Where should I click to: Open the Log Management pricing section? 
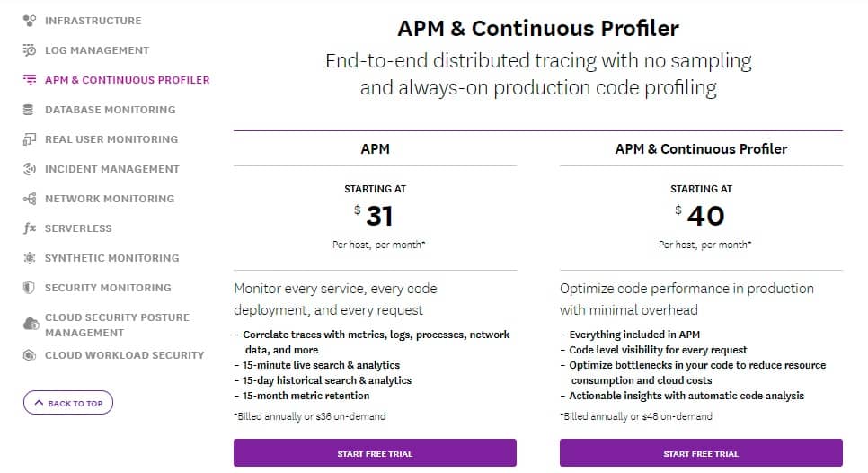tap(97, 50)
